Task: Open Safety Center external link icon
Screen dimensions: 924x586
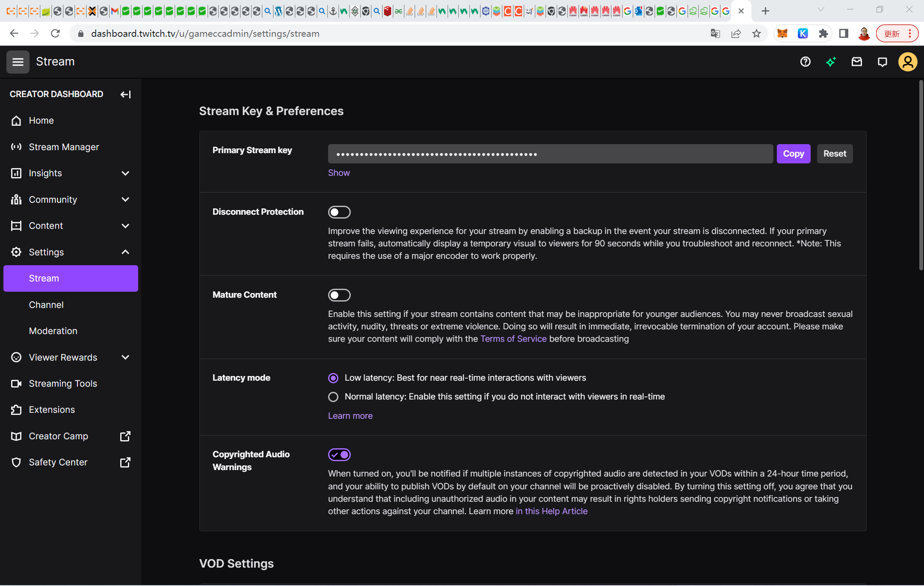Action: tap(125, 462)
